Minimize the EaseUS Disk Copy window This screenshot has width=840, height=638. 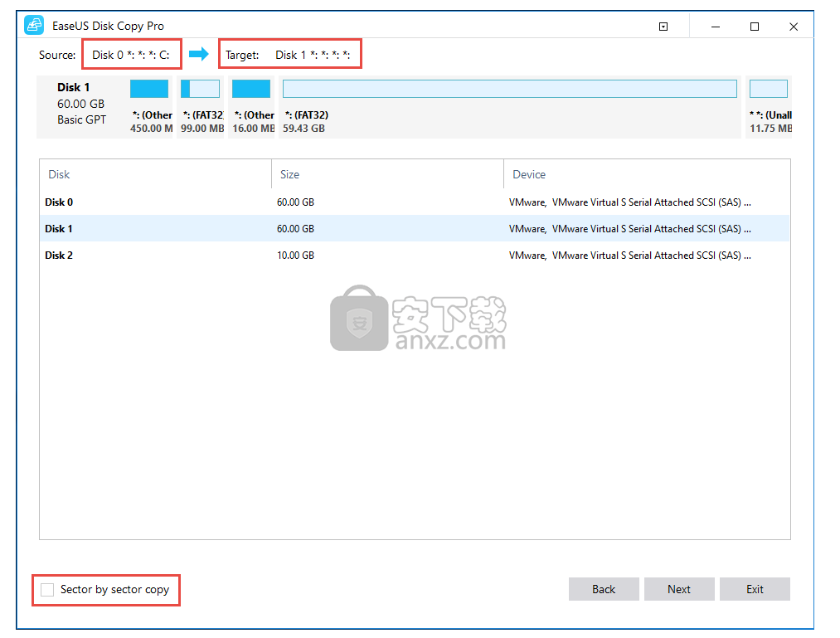[x=715, y=27]
